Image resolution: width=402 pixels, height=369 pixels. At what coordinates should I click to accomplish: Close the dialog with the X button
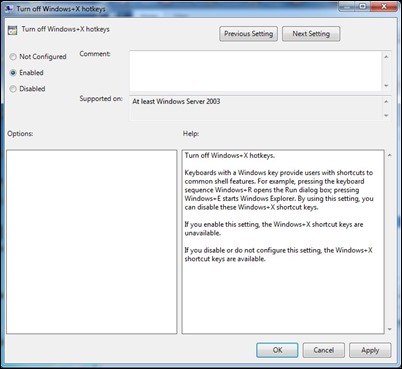(x=384, y=6)
